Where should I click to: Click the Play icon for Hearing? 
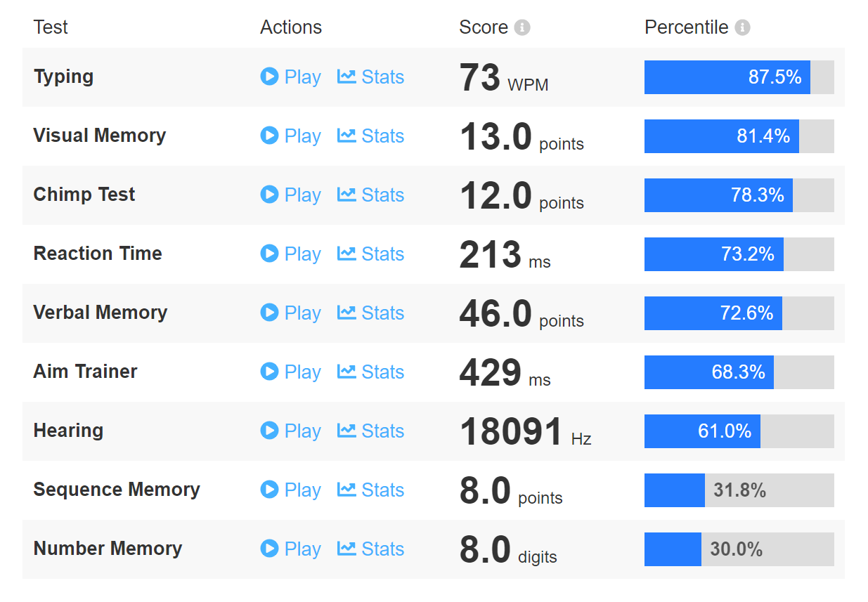click(269, 431)
